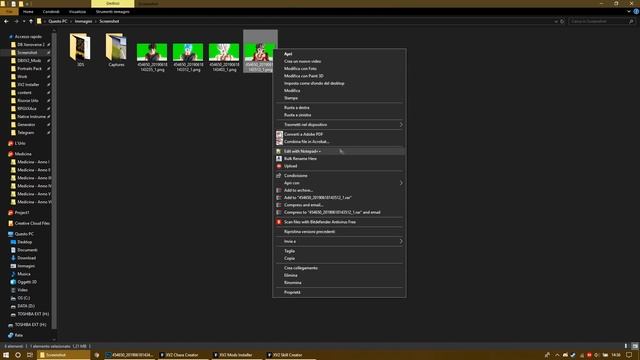Click the Up one level arrow
Screen dimensions: 640x360
(31, 21)
